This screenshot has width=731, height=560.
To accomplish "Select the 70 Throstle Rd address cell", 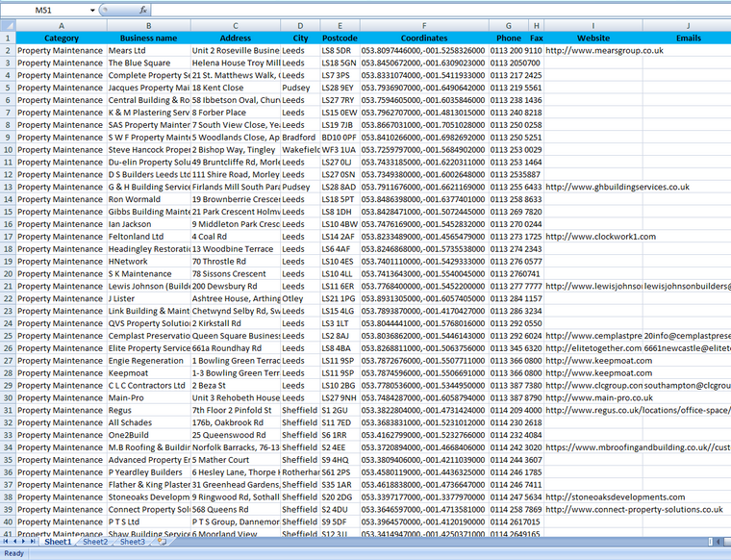I will pyautogui.click(x=236, y=262).
